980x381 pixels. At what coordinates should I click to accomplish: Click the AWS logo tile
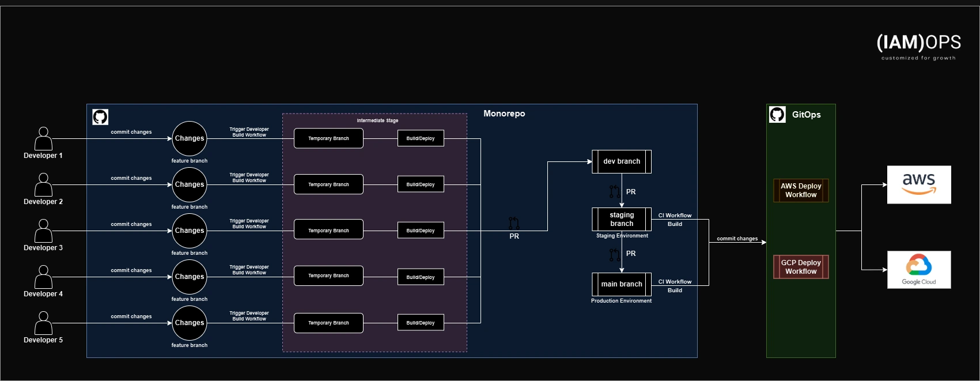919,184
